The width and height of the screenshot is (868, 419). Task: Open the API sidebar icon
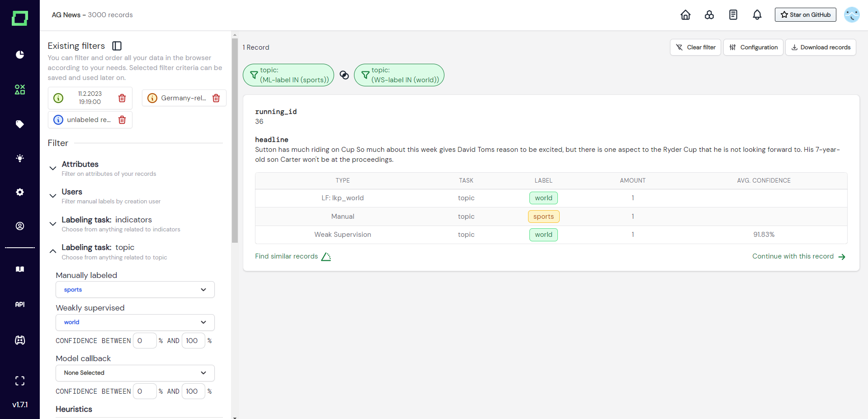20,305
